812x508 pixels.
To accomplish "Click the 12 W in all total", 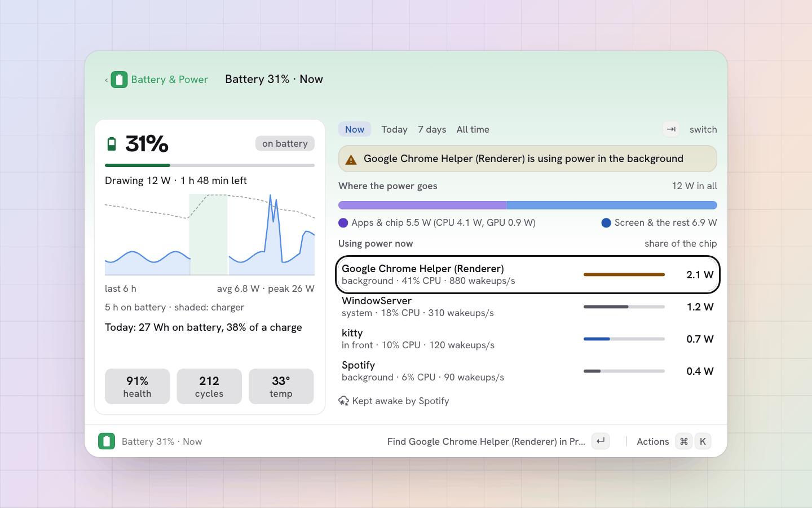I will tap(695, 186).
